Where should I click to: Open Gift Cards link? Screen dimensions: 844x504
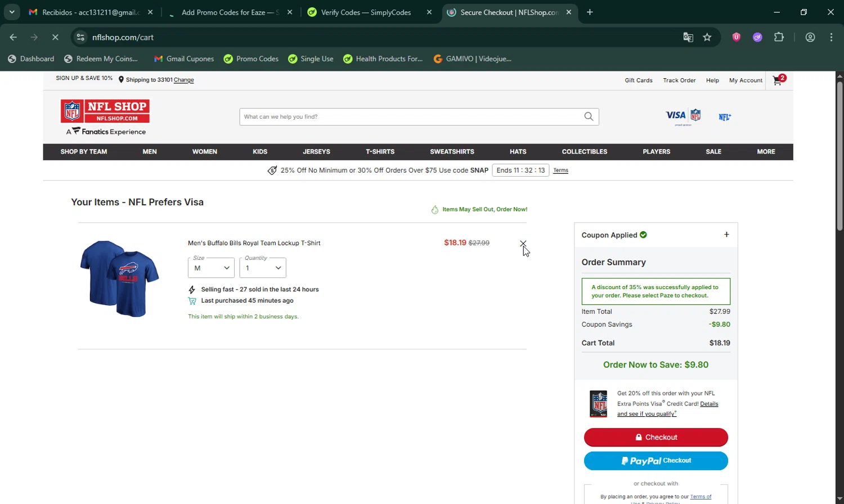point(639,80)
